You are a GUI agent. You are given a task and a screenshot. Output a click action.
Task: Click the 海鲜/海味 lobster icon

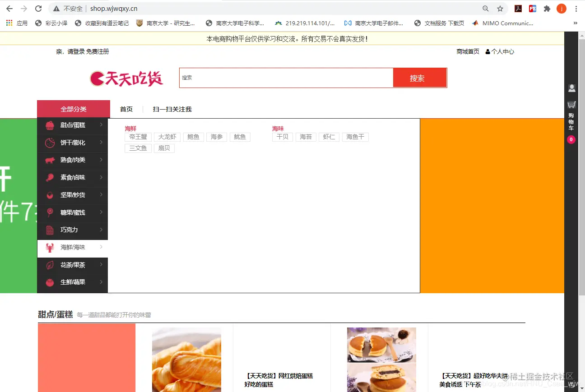coord(50,247)
